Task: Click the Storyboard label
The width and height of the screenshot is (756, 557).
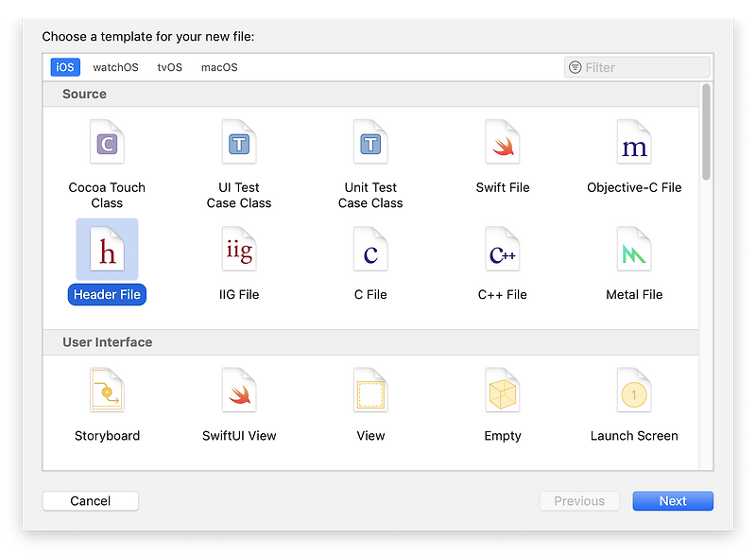Action: click(x=107, y=435)
